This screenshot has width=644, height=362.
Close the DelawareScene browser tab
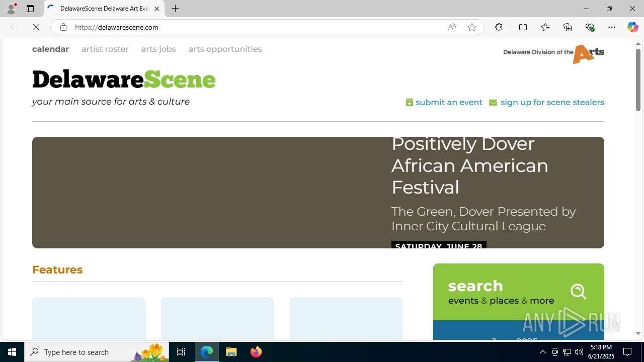pyautogui.click(x=156, y=9)
